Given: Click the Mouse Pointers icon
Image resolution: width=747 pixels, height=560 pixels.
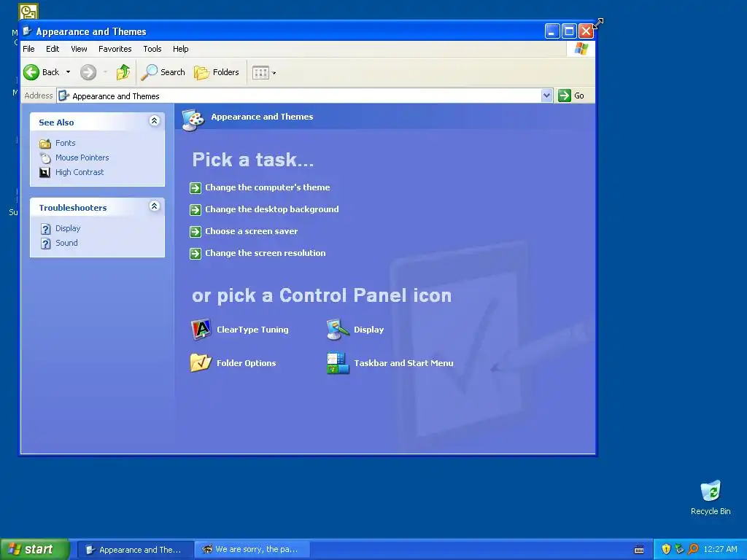Looking at the screenshot, I should [45, 158].
